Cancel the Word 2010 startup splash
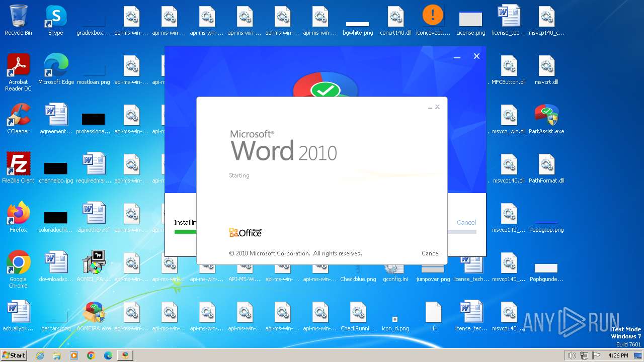Viewport: 644px width, 362px height. tap(430, 253)
